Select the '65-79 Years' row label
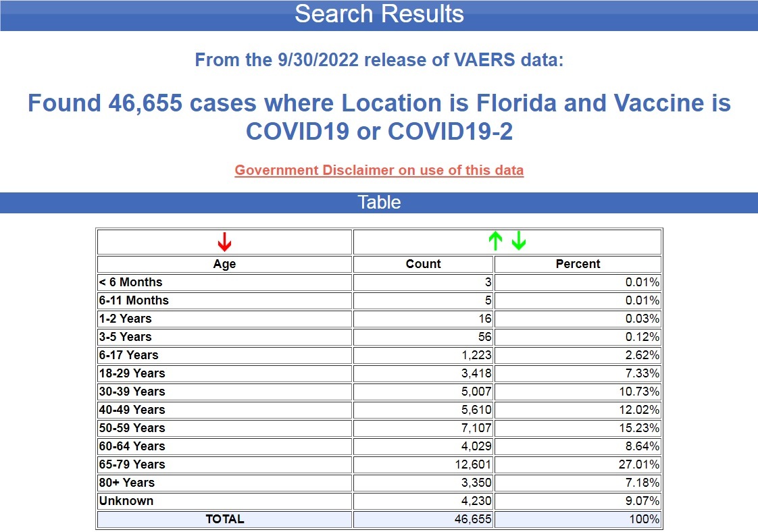The image size is (758, 532). click(x=132, y=464)
